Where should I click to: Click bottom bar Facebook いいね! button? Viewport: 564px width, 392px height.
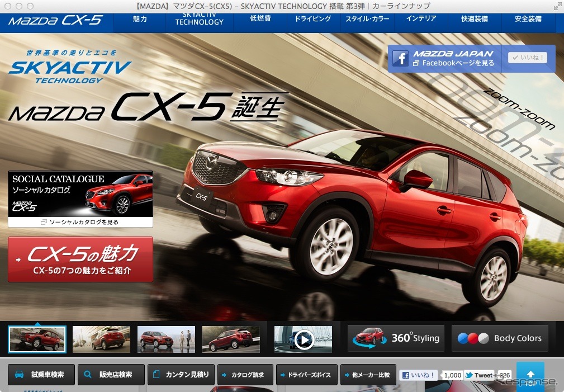tap(419, 375)
